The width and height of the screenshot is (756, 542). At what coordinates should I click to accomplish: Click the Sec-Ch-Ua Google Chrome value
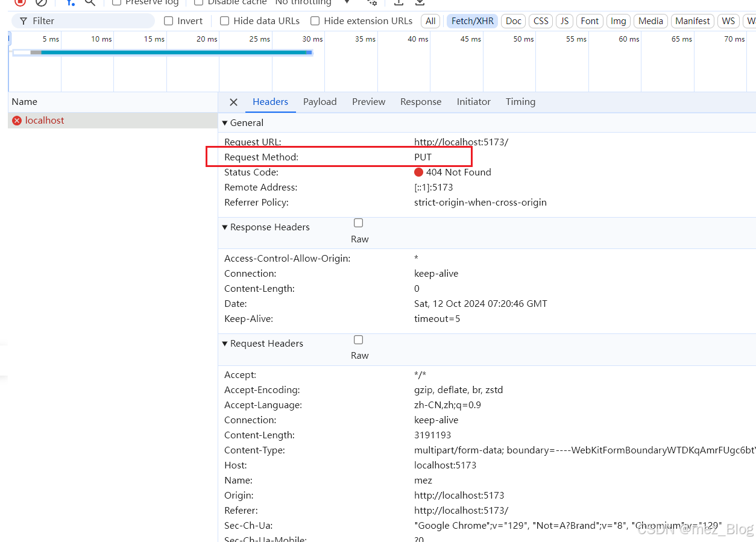(x=568, y=526)
